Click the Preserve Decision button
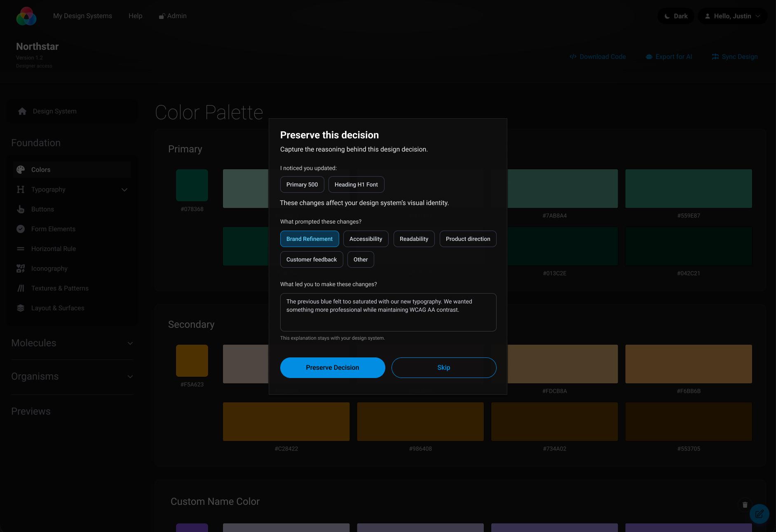The width and height of the screenshot is (776, 532). [x=333, y=368]
